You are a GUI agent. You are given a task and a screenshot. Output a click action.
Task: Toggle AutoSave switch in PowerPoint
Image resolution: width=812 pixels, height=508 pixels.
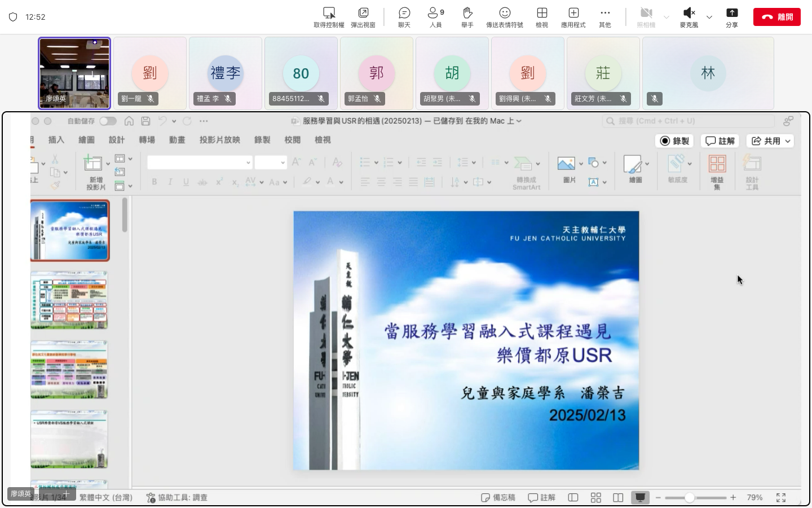108,121
